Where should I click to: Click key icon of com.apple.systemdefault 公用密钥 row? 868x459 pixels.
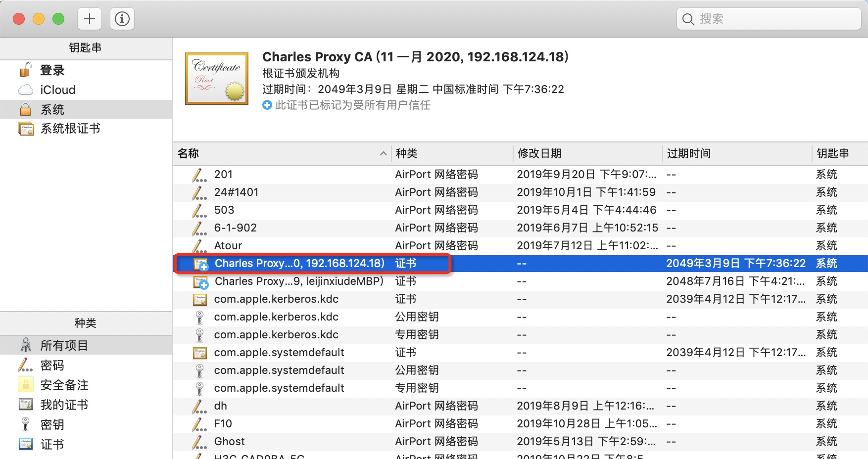[x=200, y=370]
